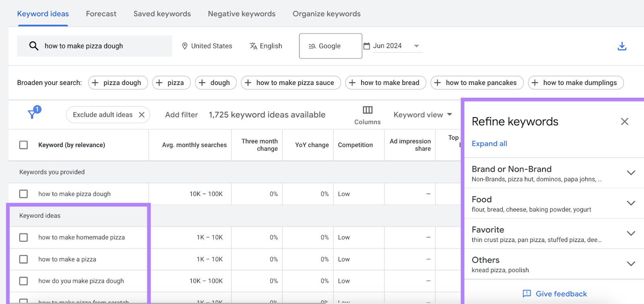Image resolution: width=644 pixels, height=304 pixels.
Task: Open the filter funnel icon
Action: point(32,114)
